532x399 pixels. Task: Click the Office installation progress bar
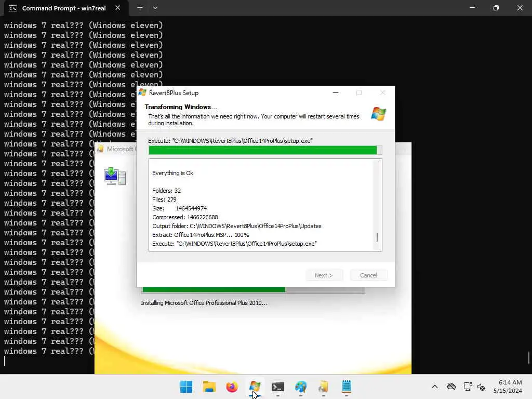click(254, 290)
